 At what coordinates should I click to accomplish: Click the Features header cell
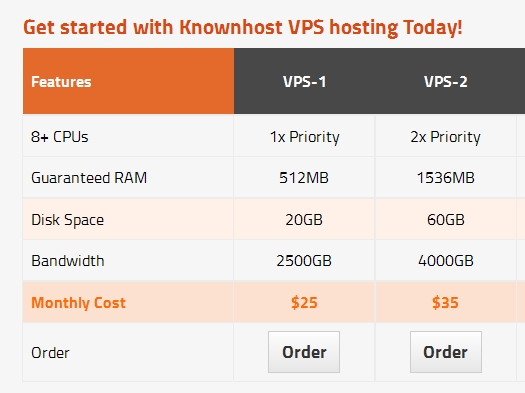coord(129,81)
